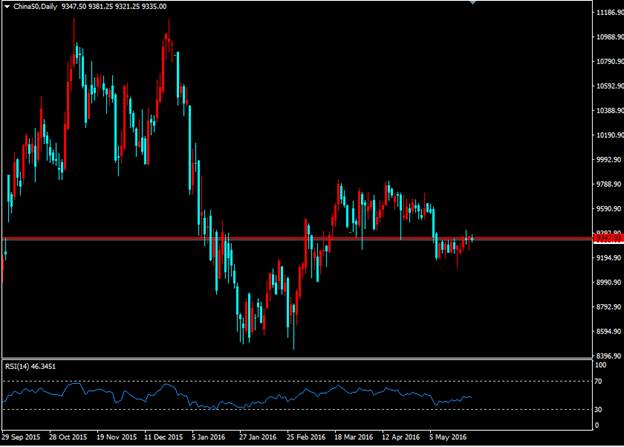This screenshot has width=624, height=447.
Task: Click the RSI oversold level 30 label
Action: [x=599, y=409]
